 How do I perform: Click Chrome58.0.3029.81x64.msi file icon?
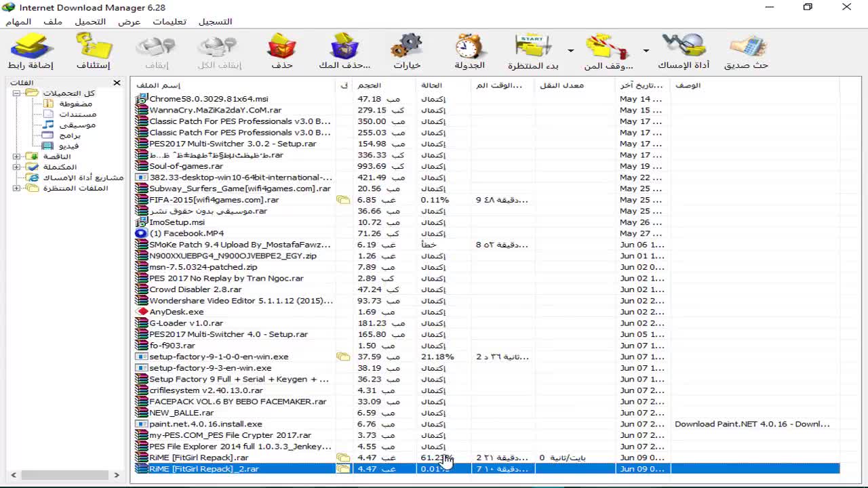click(141, 99)
